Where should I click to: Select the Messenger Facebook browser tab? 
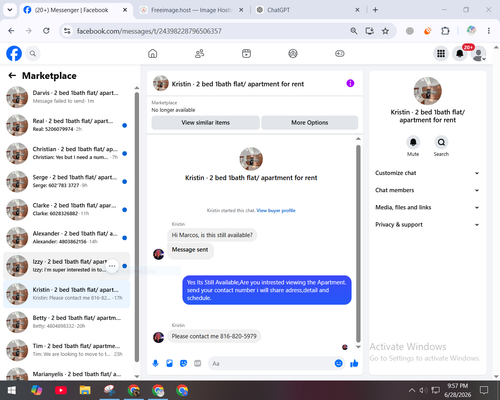pyautogui.click(x=75, y=10)
